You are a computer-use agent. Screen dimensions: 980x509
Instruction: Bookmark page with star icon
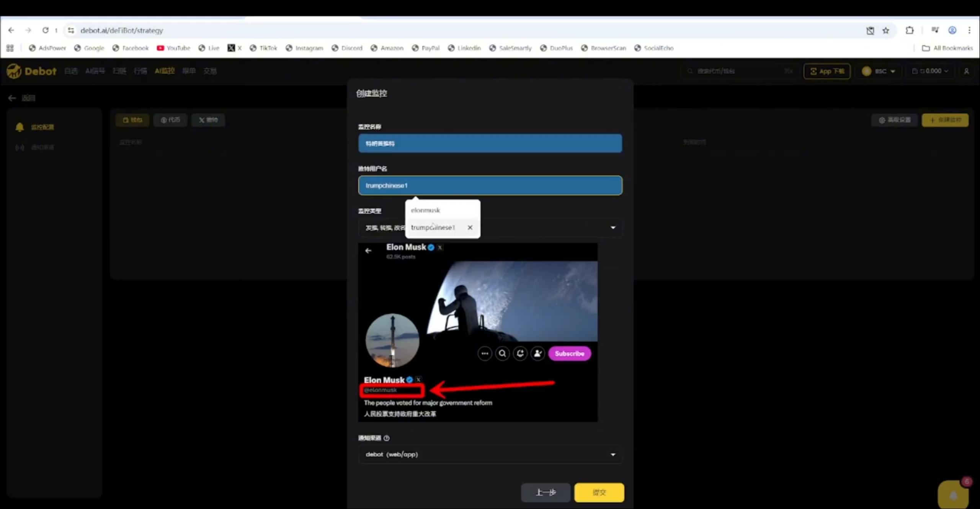[886, 31]
